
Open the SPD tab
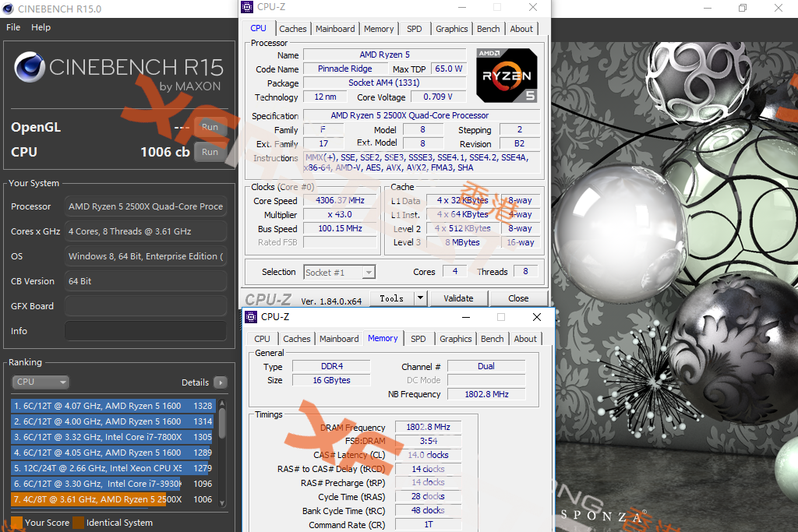pos(414,28)
